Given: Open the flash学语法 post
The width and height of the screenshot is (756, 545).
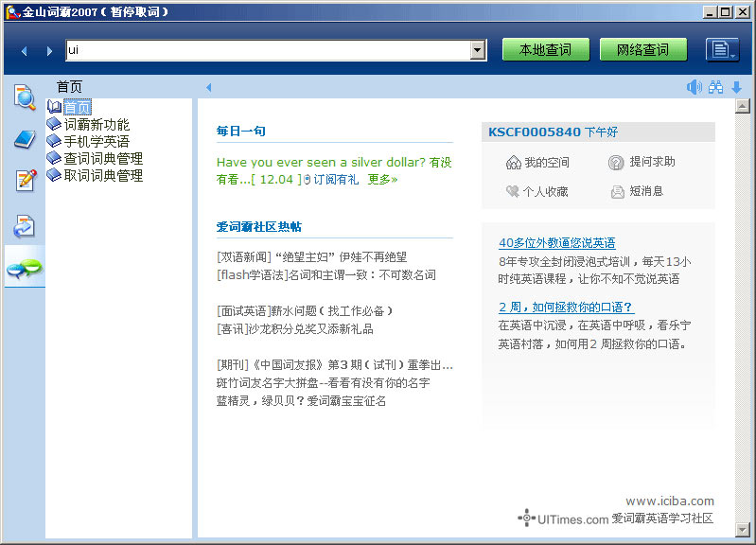Looking at the screenshot, I should point(326,275).
